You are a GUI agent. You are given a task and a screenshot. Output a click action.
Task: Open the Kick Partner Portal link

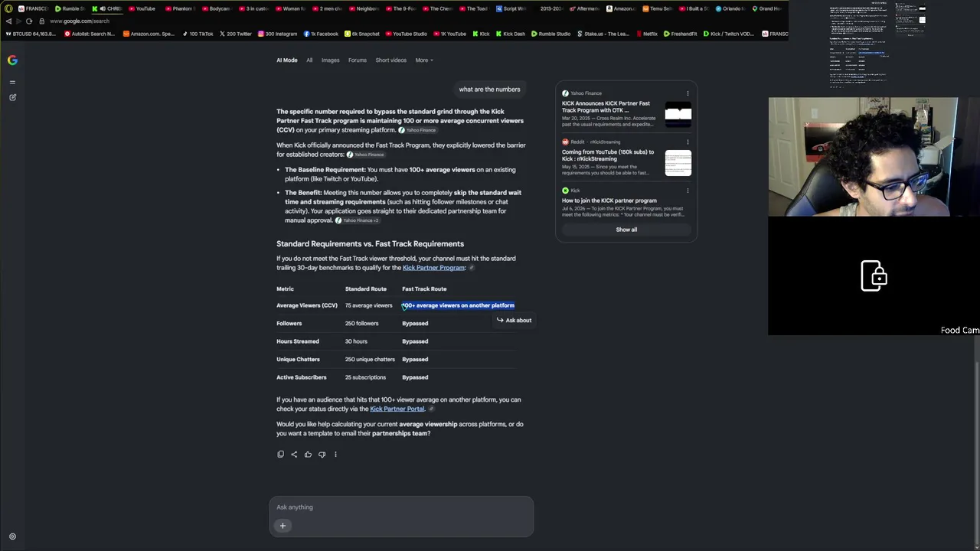click(x=397, y=409)
